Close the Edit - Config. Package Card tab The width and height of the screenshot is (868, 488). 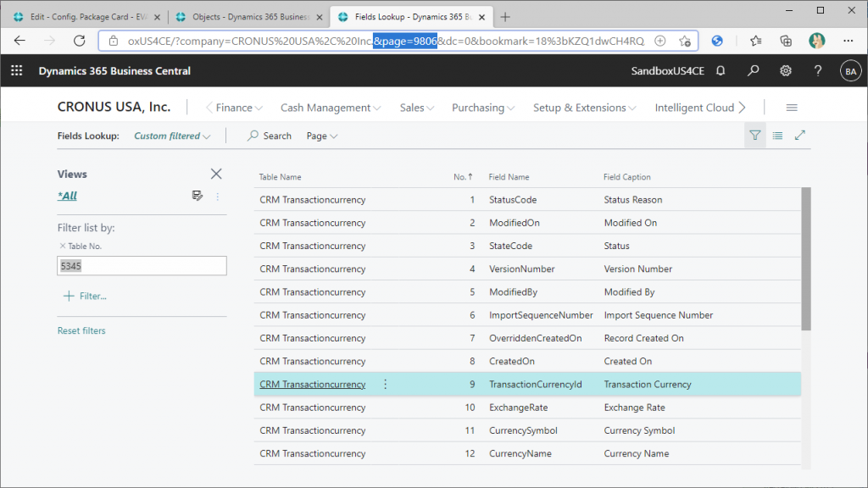157,17
